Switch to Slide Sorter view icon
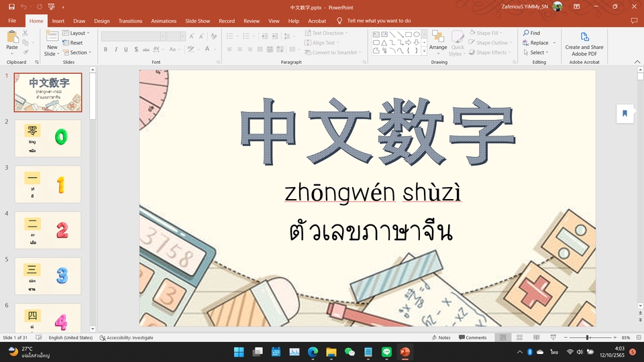Image resolution: width=644 pixels, height=362 pixels. click(519, 337)
